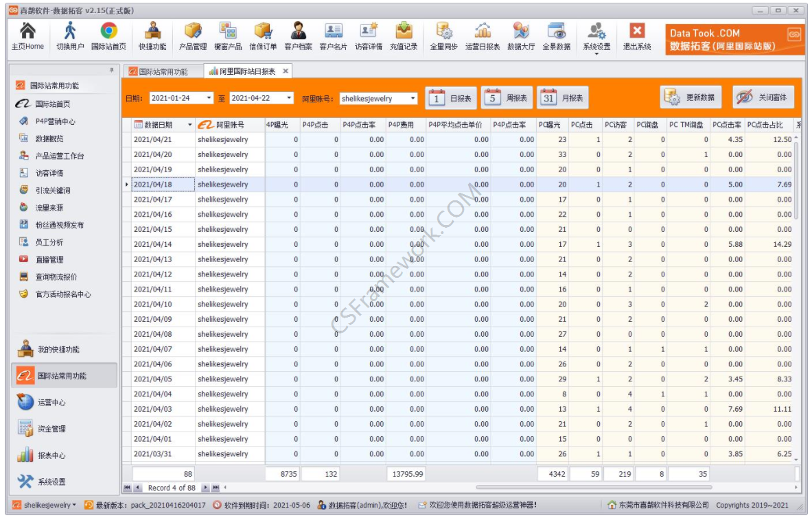Viewport: 812px width, 520px height.
Task: Toggle the sidebar panel pin icon
Action: click(111, 70)
